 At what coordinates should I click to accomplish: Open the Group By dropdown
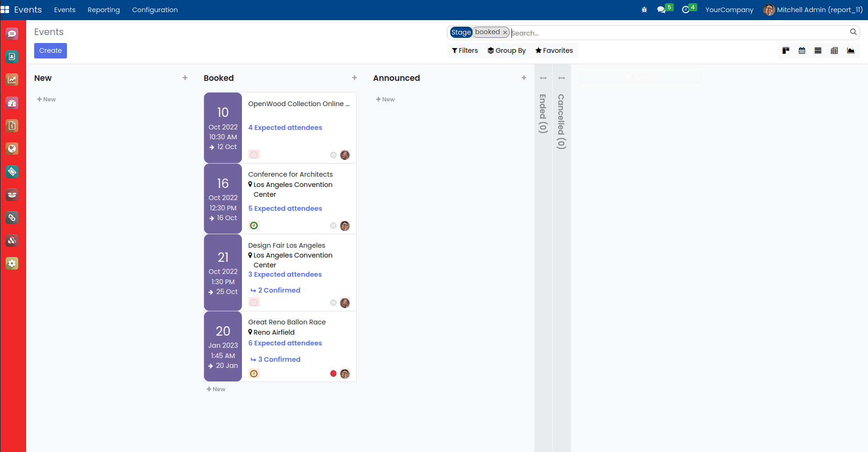[506, 50]
